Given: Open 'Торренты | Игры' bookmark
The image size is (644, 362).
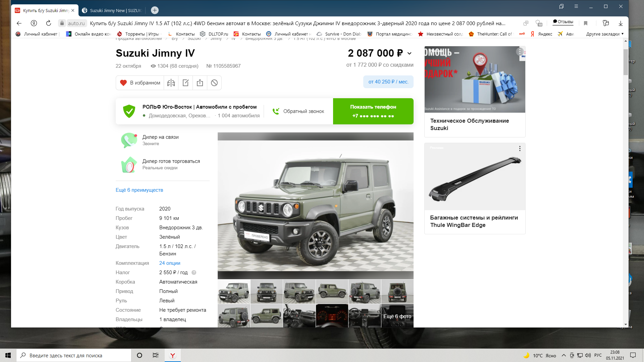Looking at the screenshot, I should pyautogui.click(x=139, y=34).
